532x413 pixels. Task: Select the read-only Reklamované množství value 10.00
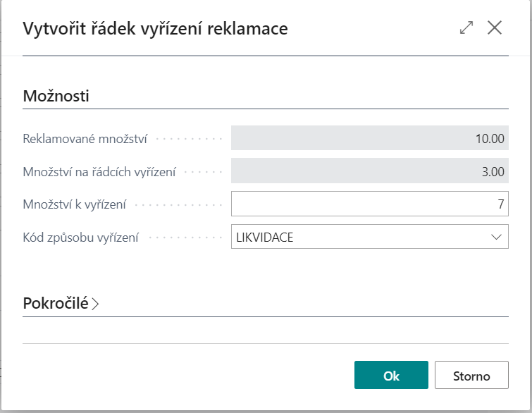(x=490, y=139)
